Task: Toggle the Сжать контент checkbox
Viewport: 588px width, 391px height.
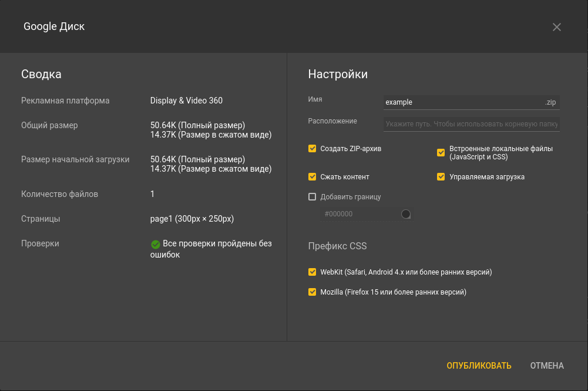Action: pyautogui.click(x=313, y=176)
